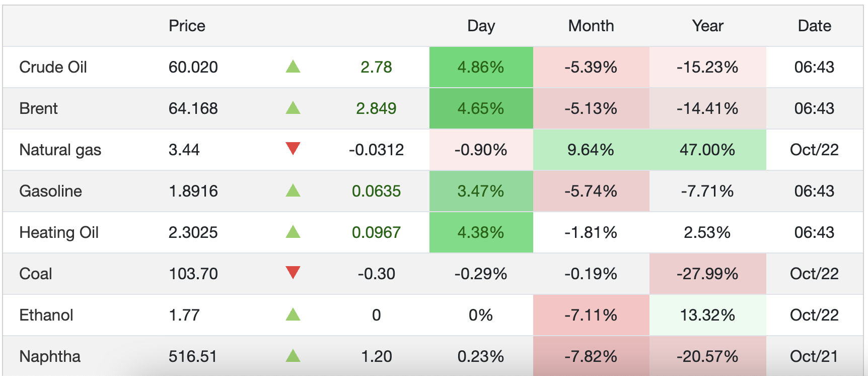The image size is (868, 376).
Task: Open the Coal commodity link
Action: [35, 274]
